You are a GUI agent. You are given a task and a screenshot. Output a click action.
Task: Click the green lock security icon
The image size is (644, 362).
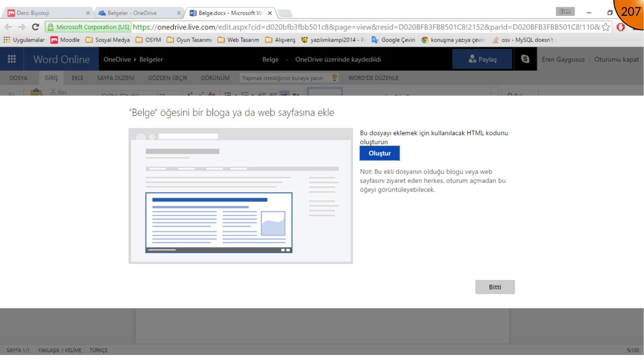[51, 27]
